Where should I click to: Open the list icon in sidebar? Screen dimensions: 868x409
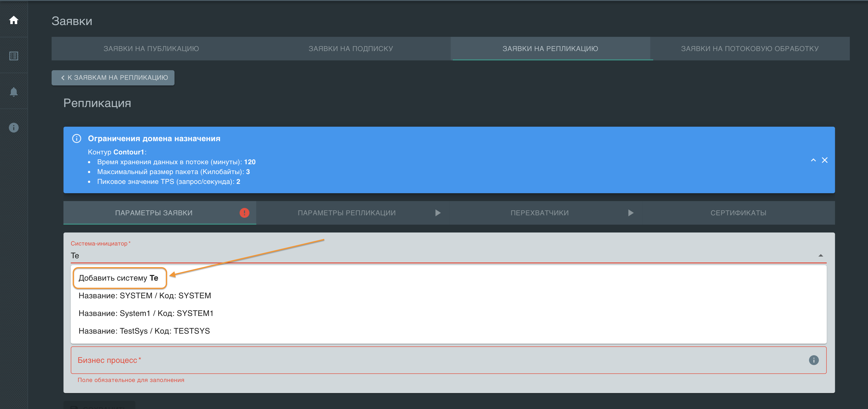14,56
